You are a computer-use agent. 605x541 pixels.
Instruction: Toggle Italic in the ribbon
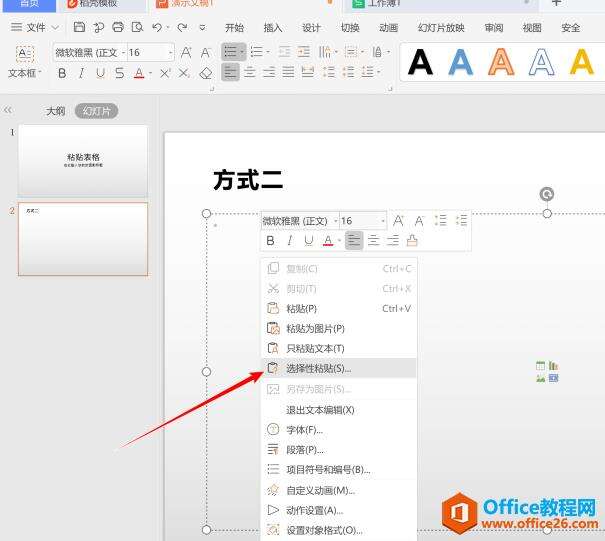[x=81, y=73]
